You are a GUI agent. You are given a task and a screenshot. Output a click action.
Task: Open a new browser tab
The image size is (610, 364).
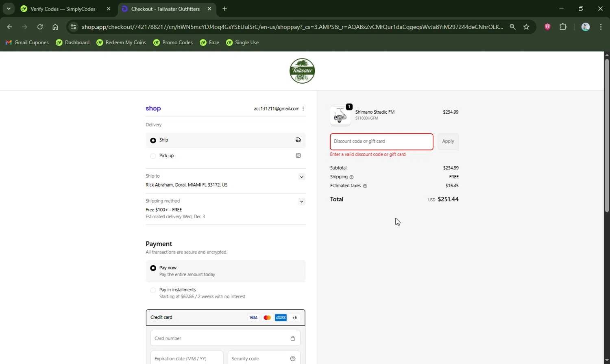(x=225, y=9)
